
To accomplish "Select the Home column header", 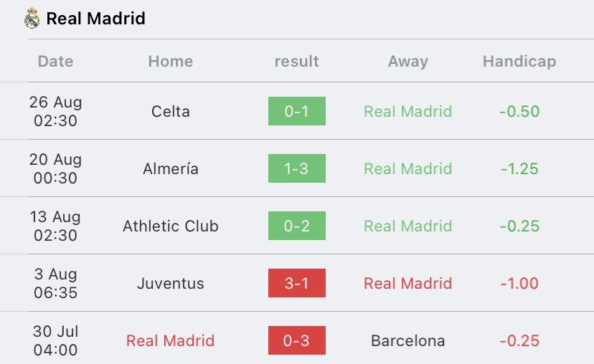I will tap(171, 62).
